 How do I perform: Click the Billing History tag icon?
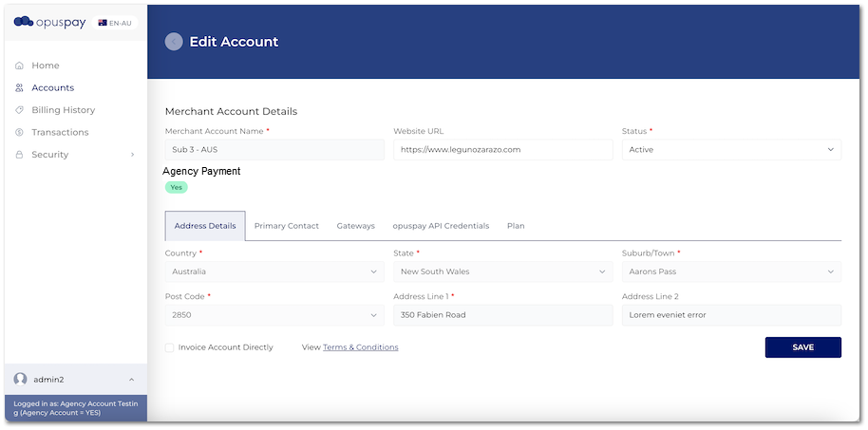point(20,110)
